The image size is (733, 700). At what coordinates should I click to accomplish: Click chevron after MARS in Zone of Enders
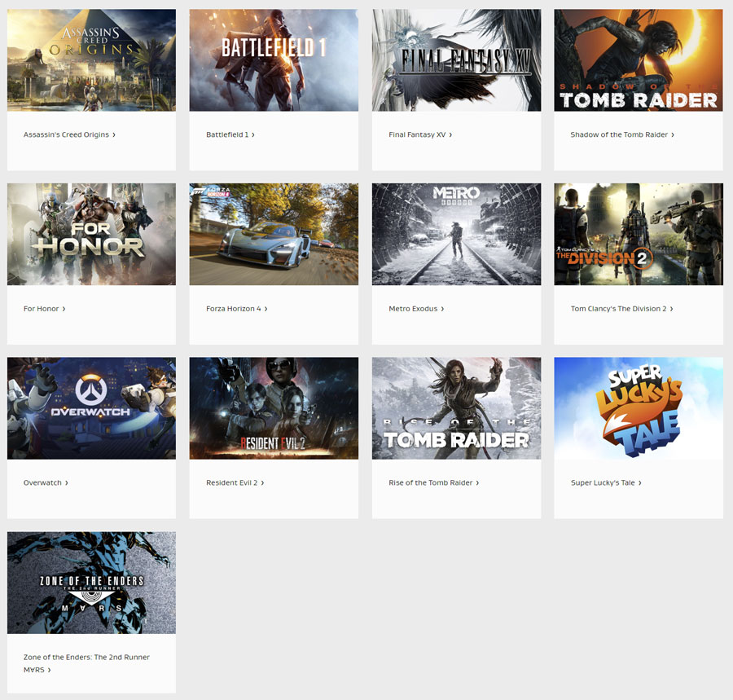point(49,670)
